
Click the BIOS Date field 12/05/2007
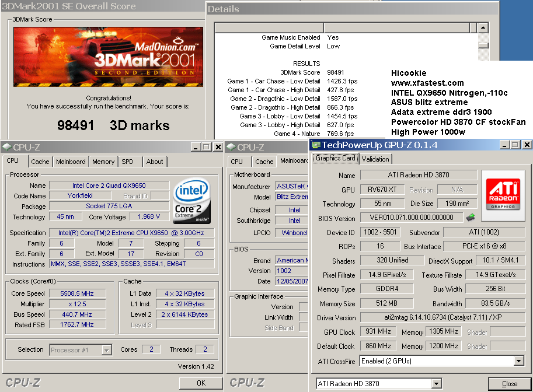tap(291, 281)
